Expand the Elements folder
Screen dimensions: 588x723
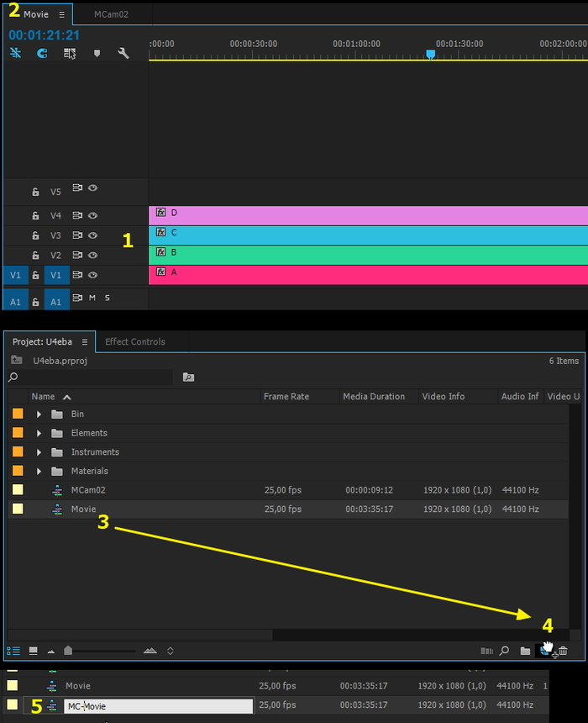[39, 433]
